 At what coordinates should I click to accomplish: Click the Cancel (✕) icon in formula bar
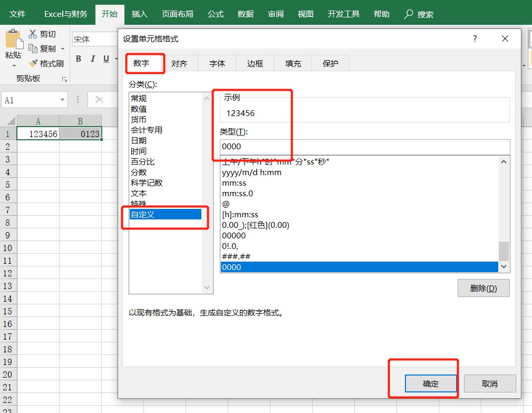tap(99, 100)
